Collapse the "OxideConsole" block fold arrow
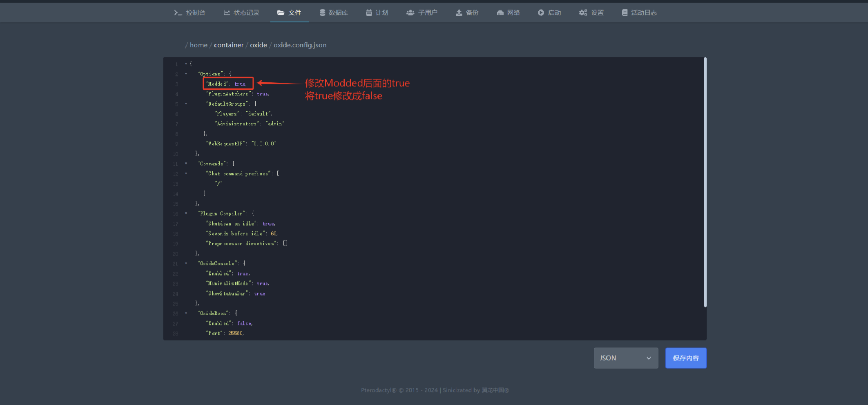 186,263
